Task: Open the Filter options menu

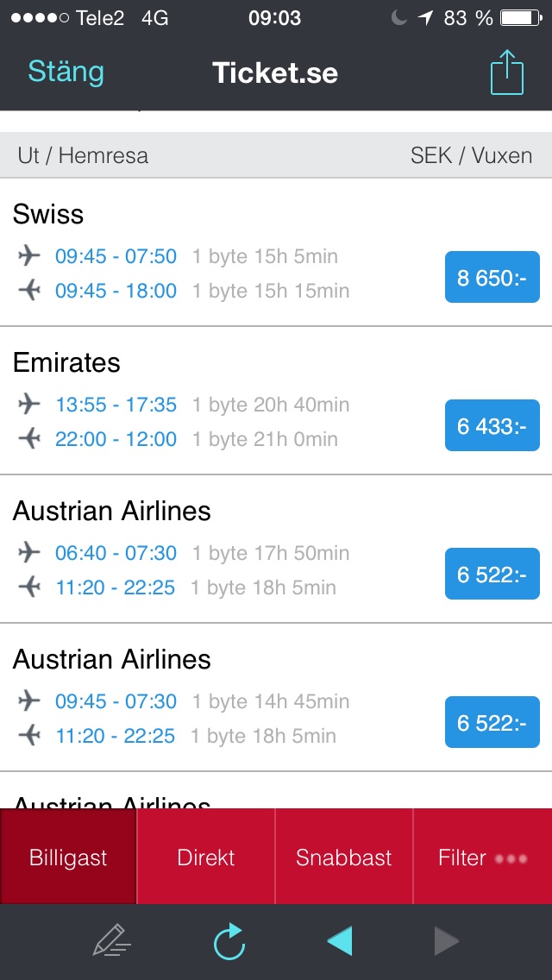Action: pyautogui.click(x=482, y=857)
